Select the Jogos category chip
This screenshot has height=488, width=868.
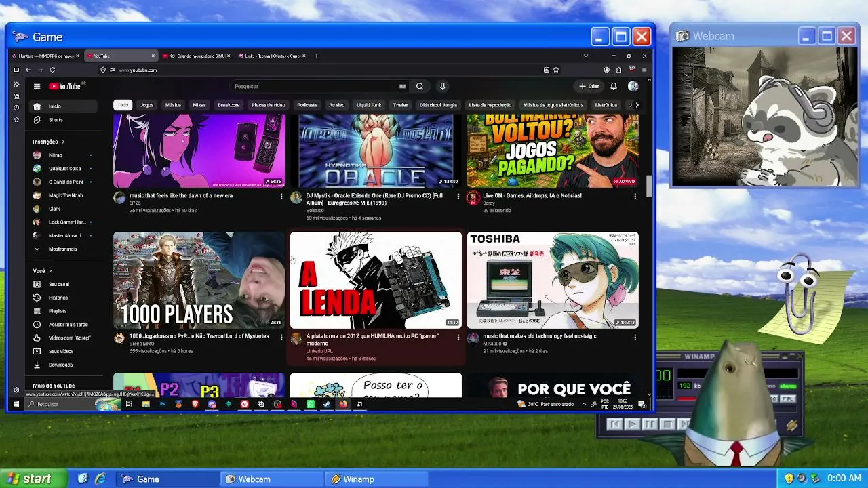click(146, 105)
